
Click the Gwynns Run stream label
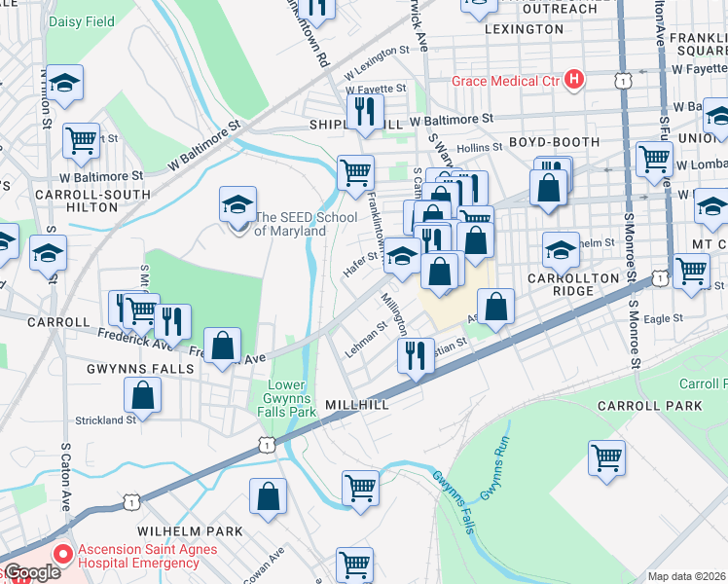pyautogui.click(x=495, y=468)
